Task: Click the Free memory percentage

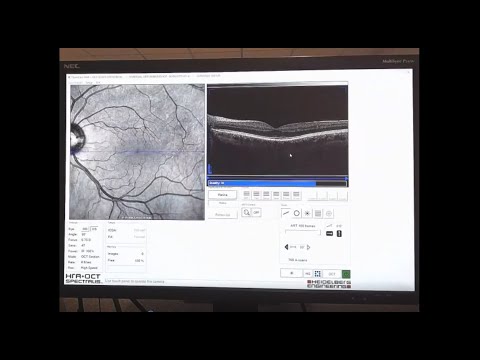Action: pos(139,260)
